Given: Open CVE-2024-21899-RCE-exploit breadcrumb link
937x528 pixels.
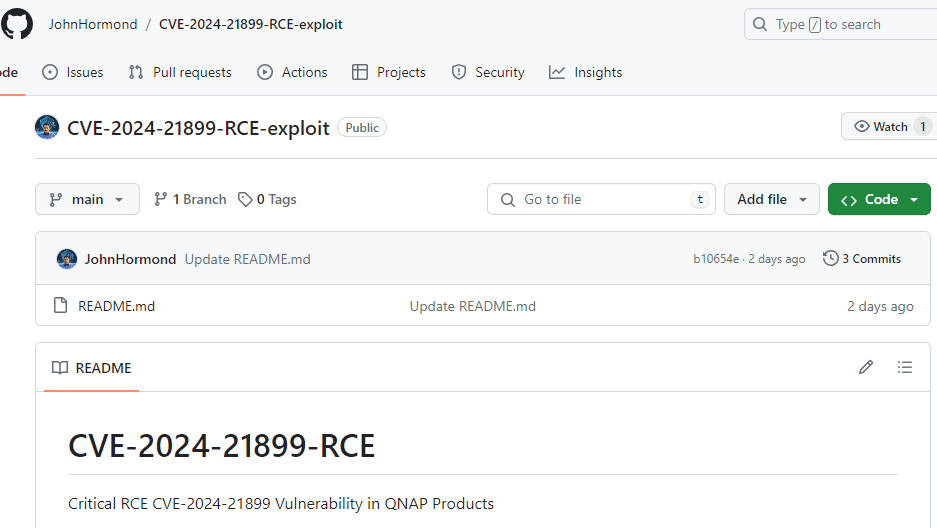Looking at the screenshot, I should (250, 24).
